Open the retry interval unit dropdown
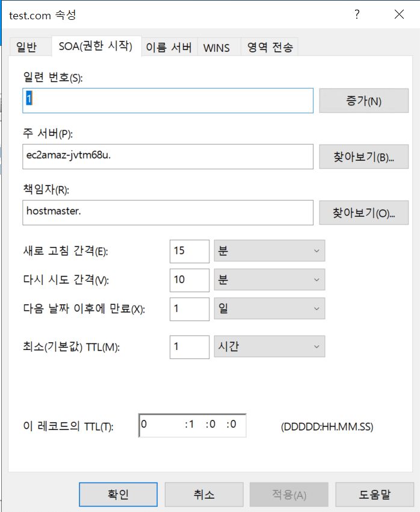 (269, 279)
